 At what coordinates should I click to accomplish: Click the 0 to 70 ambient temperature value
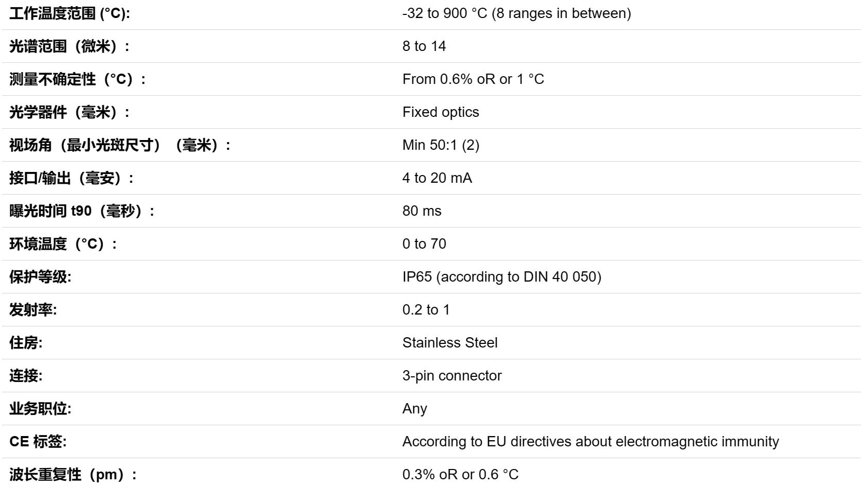click(424, 244)
